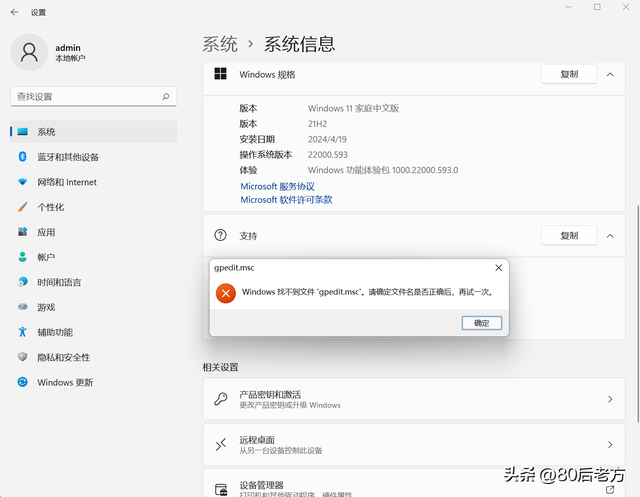Open the Microsoft 软件许可条款 link
The height and width of the screenshot is (497, 640).
[x=286, y=200]
